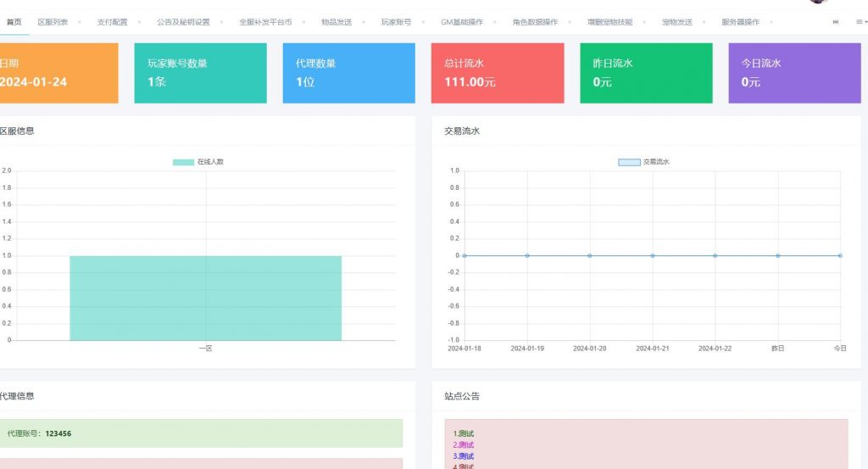Select the 宠物发送 tab

[x=677, y=22]
